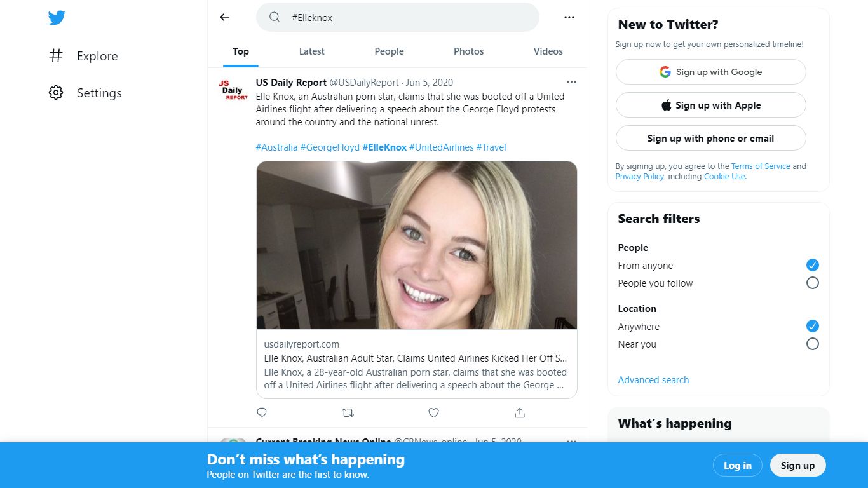The width and height of the screenshot is (868, 488).
Task: Click the 'What's happening' heading
Action: (675, 423)
